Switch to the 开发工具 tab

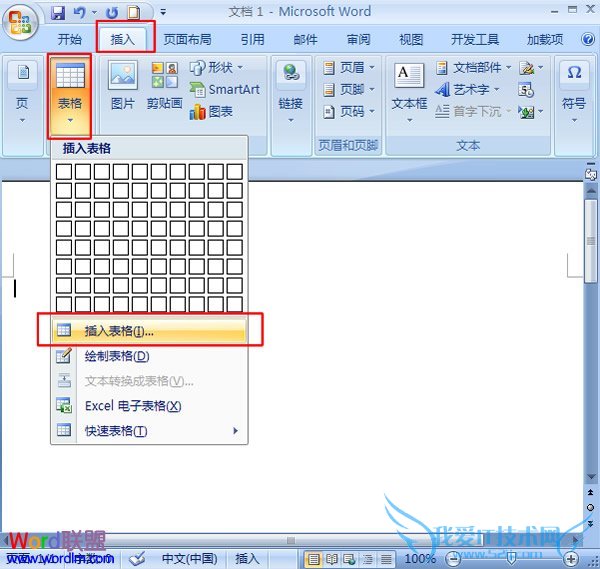[x=475, y=39]
